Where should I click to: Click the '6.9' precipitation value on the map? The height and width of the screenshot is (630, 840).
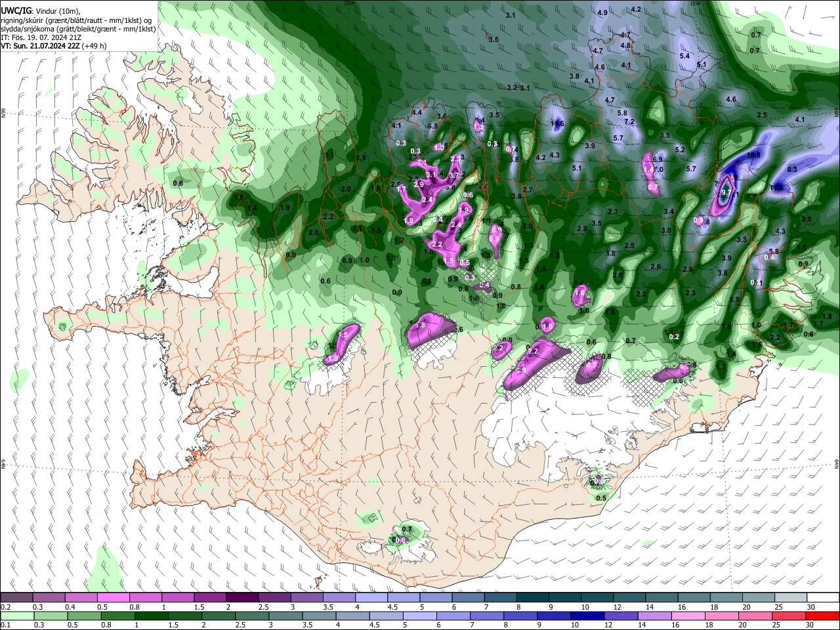pos(658,159)
